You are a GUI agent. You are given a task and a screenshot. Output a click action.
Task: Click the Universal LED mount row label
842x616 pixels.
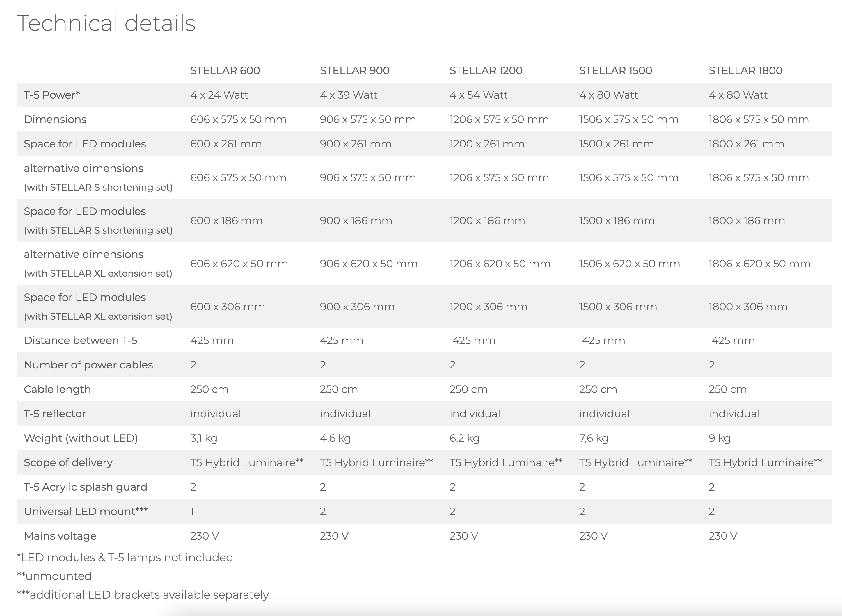tap(86, 512)
